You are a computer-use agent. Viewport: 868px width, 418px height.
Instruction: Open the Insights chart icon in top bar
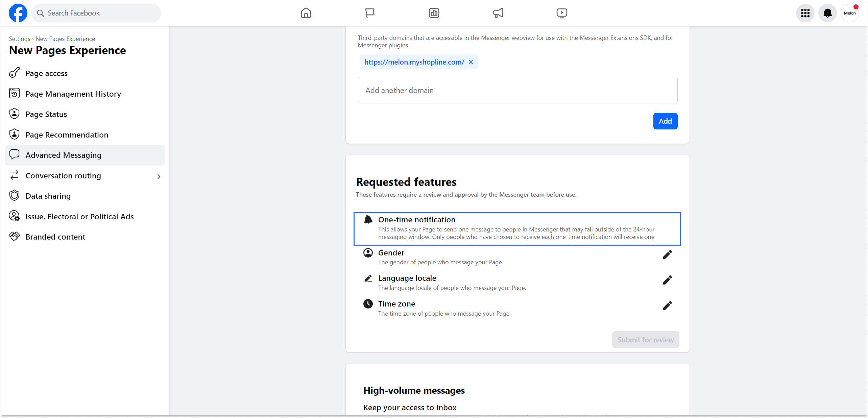point(434,13)
